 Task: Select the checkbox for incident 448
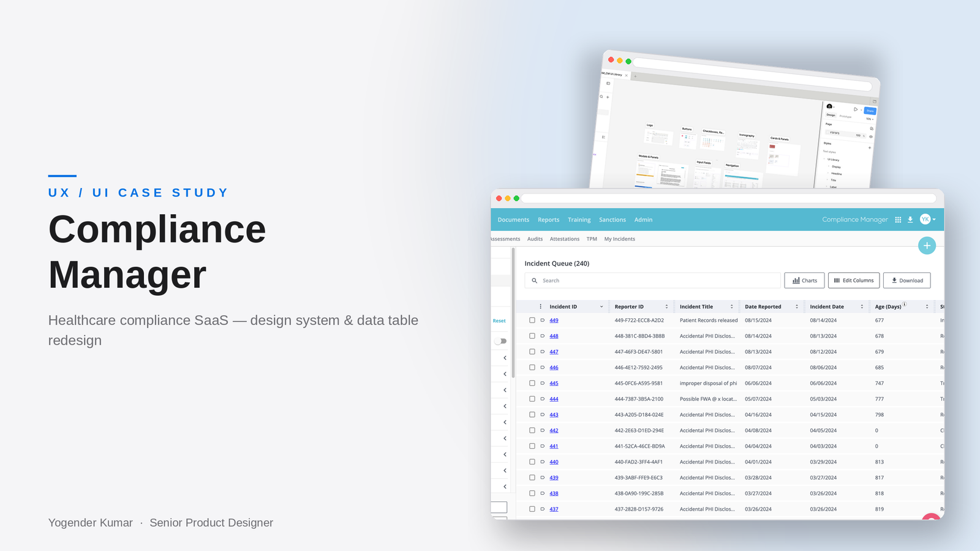(x=532, y=336)
